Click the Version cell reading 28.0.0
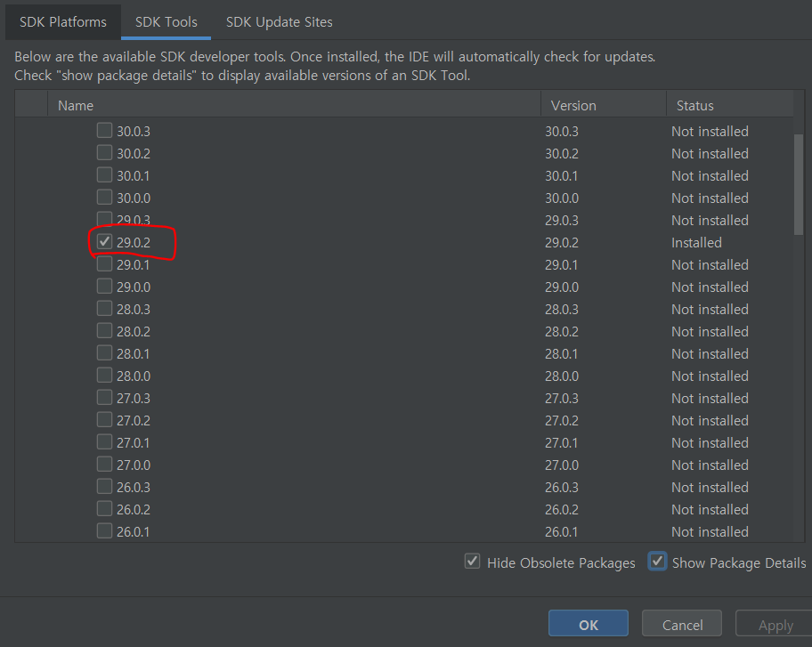The height and width of the screenshot is (647, 812). click(561, 376)
